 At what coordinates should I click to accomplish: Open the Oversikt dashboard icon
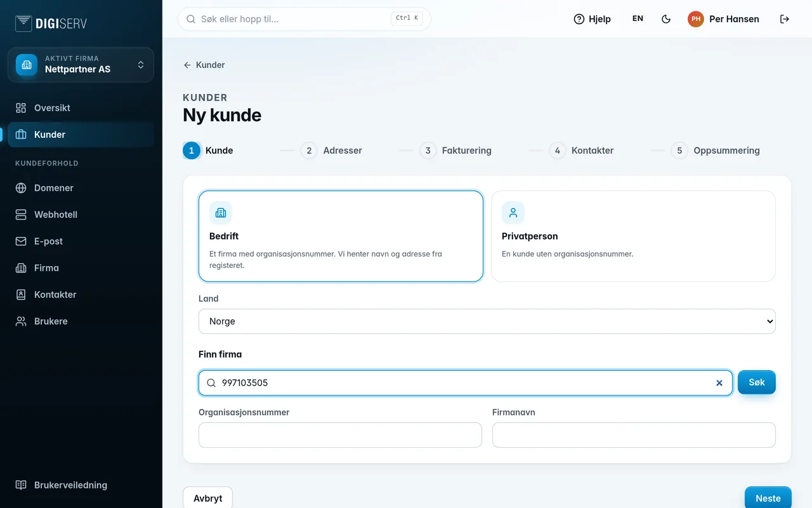(21, 108)
